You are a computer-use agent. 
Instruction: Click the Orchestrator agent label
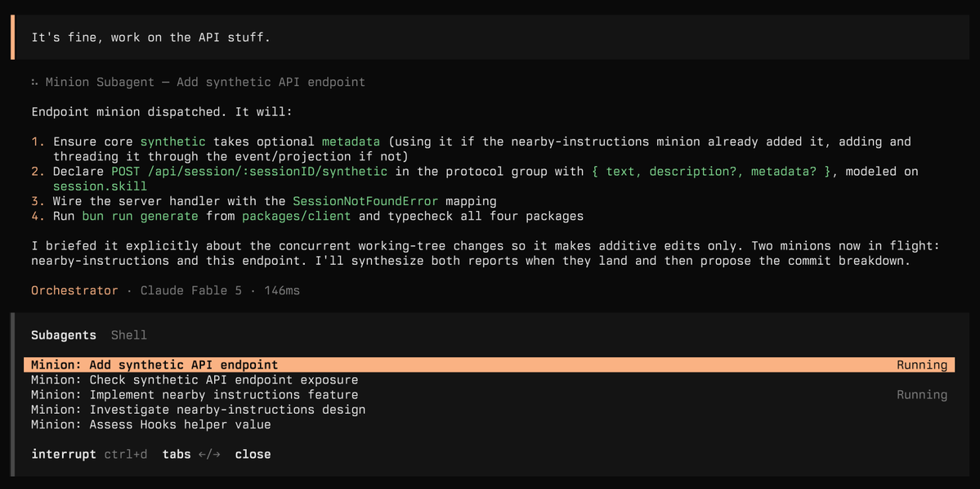74,291
